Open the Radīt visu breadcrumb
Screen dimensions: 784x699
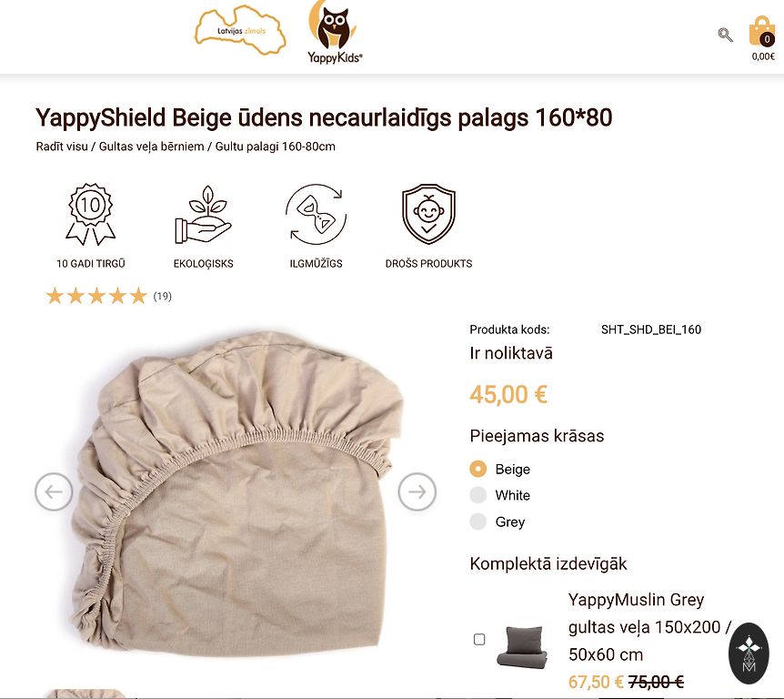62,147
